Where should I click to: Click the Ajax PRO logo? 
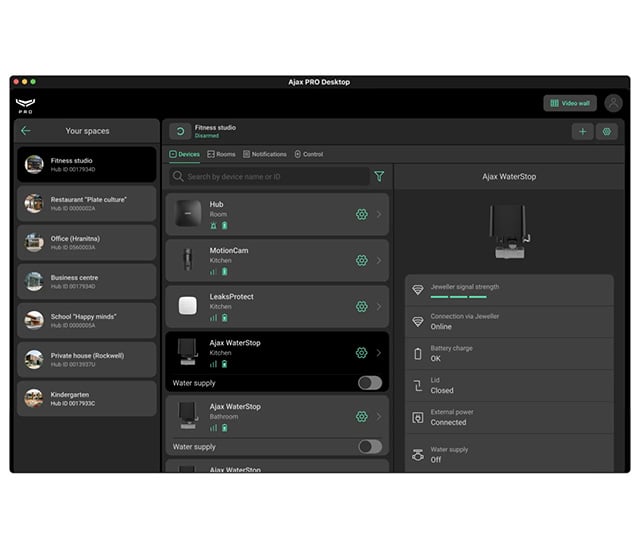pos(25,106)
